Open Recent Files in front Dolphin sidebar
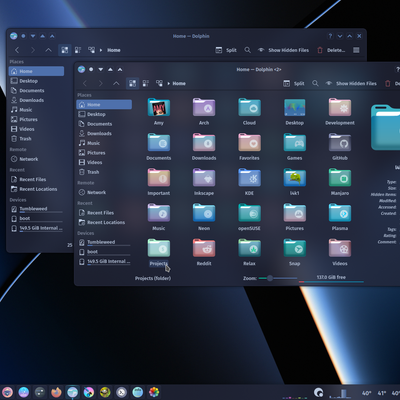 pos(104,213)
